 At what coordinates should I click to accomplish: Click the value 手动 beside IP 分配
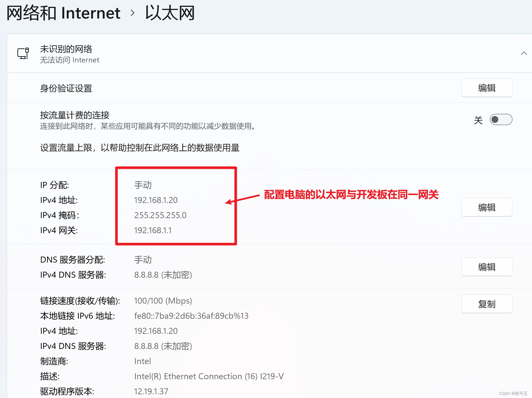point(143,185)
